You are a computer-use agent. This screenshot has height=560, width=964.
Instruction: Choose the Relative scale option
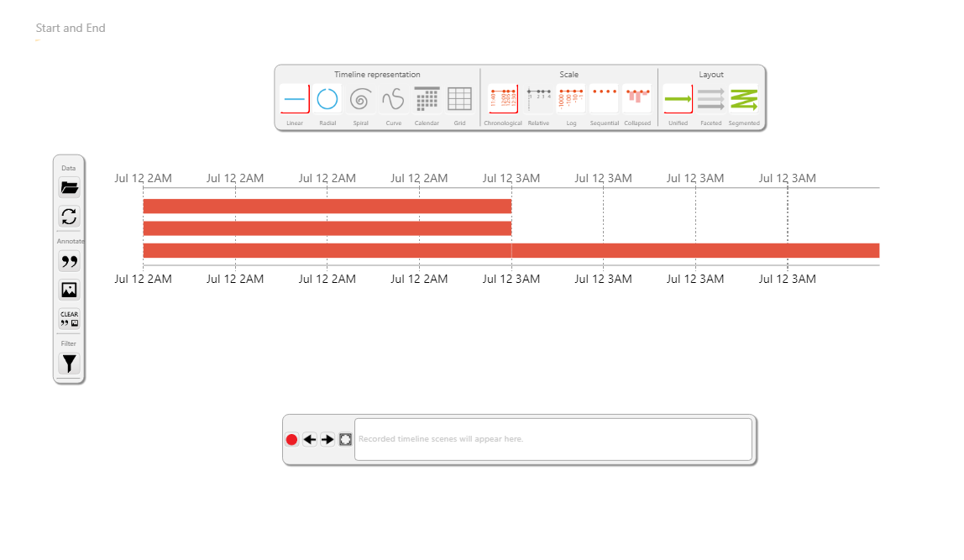(x=538, y=99)
